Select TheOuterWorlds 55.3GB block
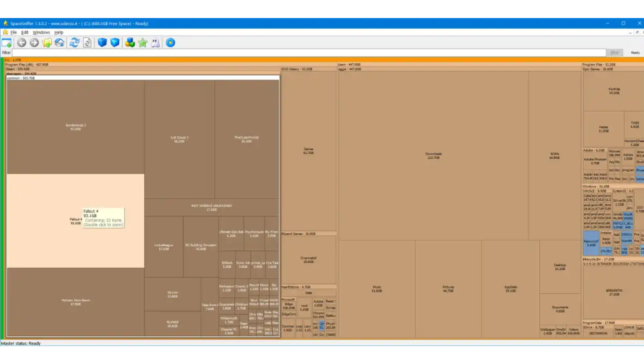 pyautogui.click(x=247, y=139)
